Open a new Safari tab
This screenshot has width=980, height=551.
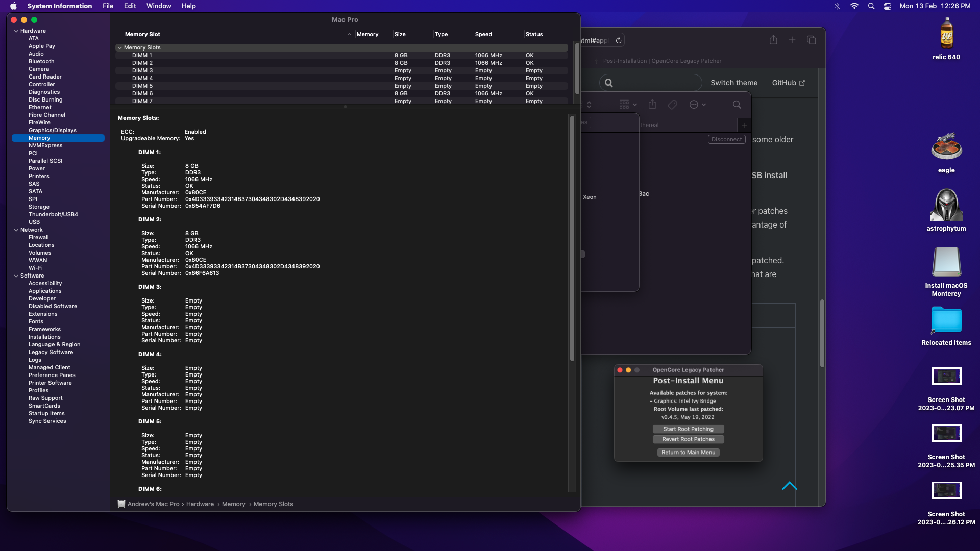pos(792,40)
